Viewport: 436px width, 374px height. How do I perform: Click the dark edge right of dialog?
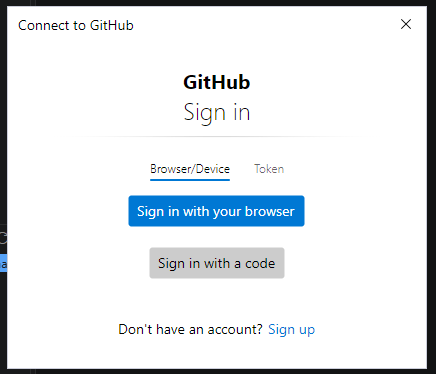point(432,187)
